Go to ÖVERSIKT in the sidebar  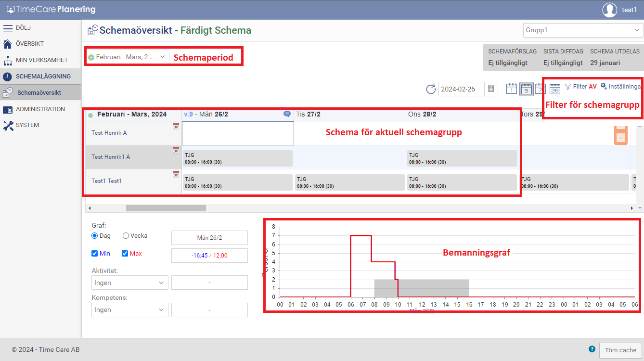(x=30, y=44)
